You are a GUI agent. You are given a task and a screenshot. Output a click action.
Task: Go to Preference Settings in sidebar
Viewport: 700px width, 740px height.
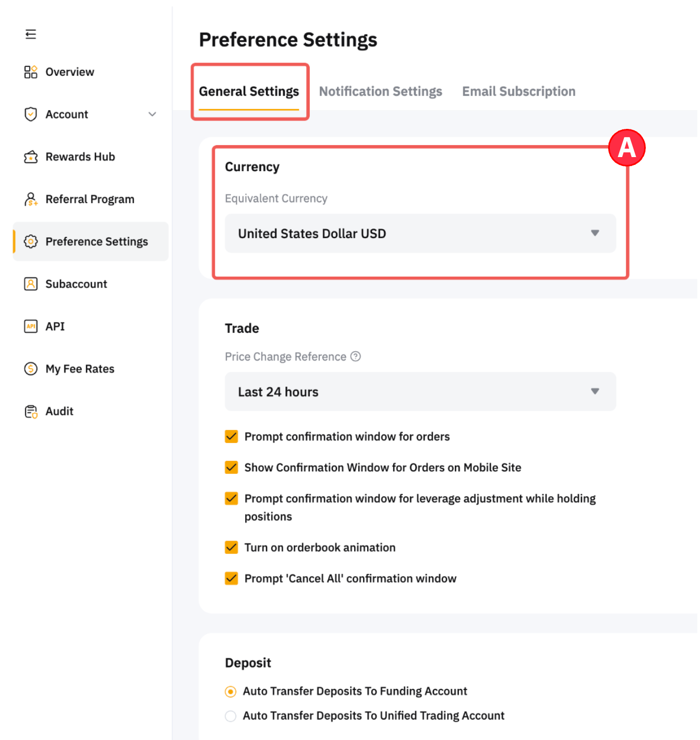96,242
